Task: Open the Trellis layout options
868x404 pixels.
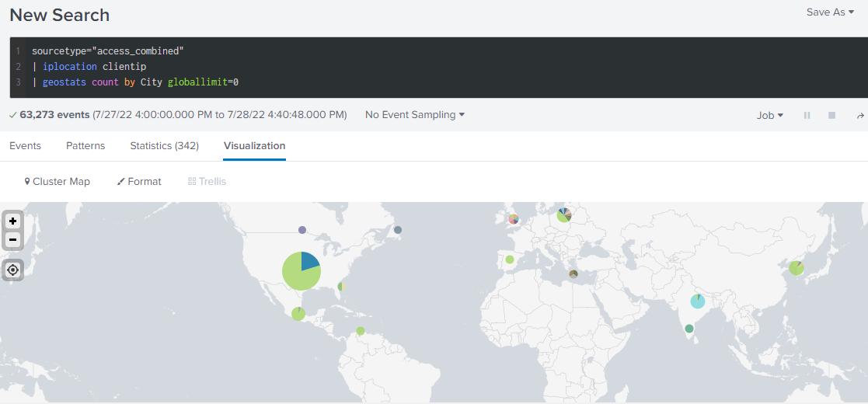Action: [207, 181]
